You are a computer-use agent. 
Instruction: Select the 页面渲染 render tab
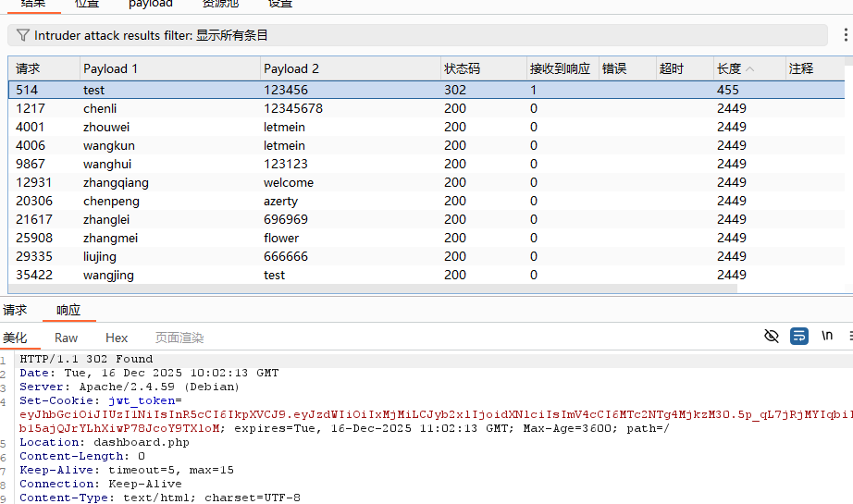(x=179, y=338)
